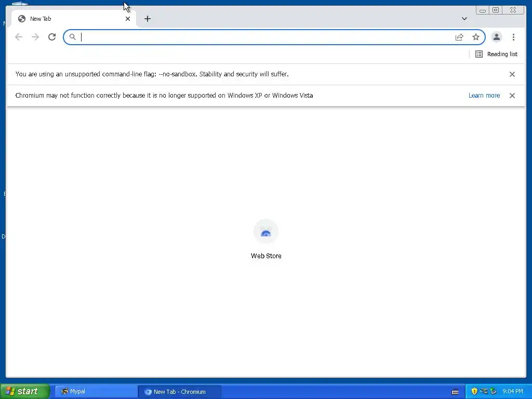
Task: Reload the current page
Action: coord(52,37)
